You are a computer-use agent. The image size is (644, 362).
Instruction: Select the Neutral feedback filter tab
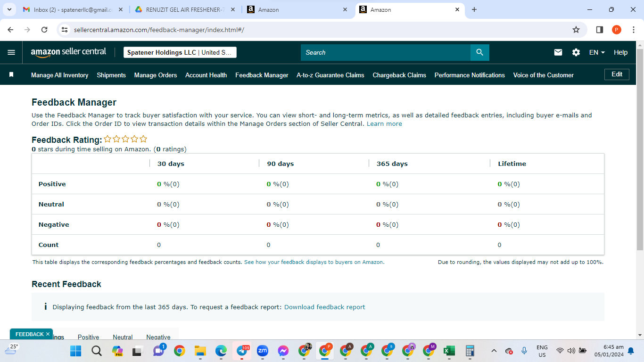point(123,337)
